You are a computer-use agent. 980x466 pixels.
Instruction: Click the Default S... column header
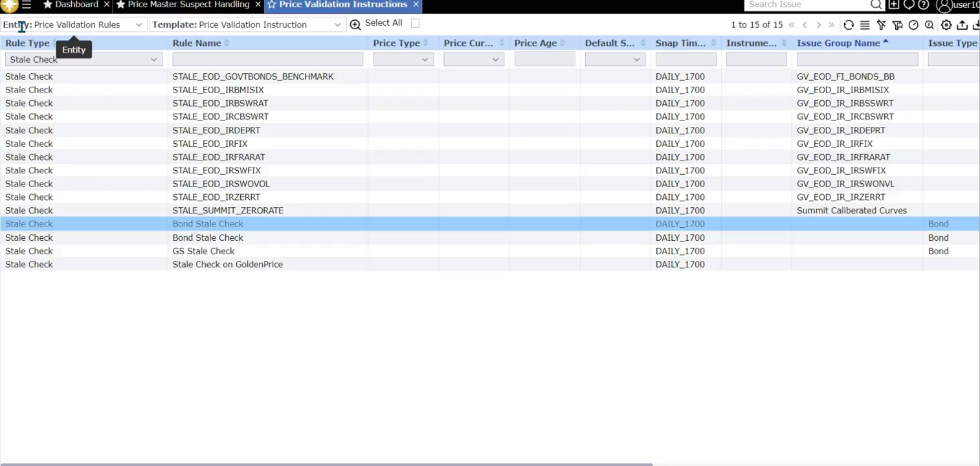[610, 43]
